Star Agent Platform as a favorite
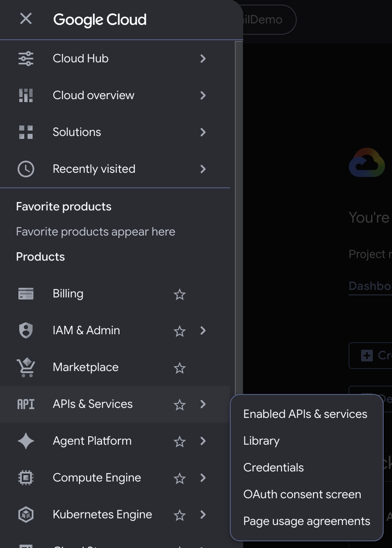The image size is (392, 548). click(180, 442)
